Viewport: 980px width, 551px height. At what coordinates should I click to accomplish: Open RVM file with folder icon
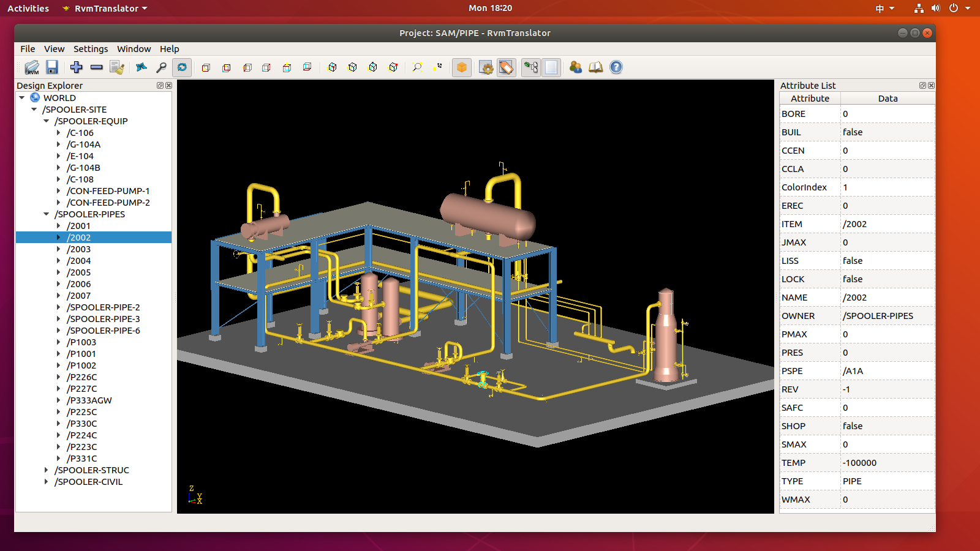32,67
